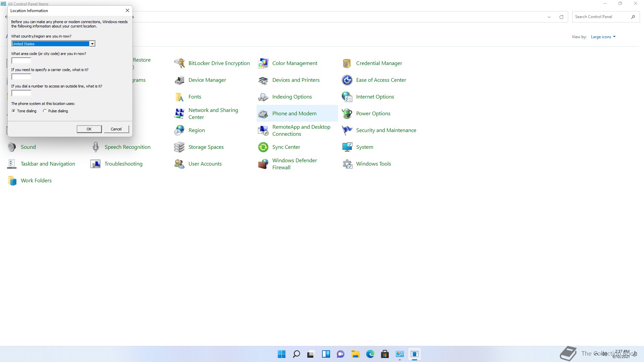Click the Internet Options globe icon
The image size is (644, 362).
pyautogui.click(x=347, y=97)
